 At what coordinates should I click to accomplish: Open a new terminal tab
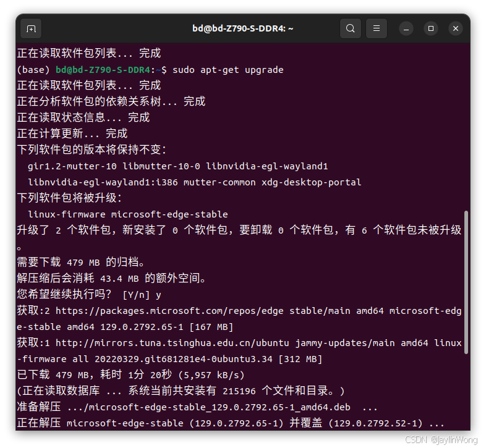coord(31,28)
